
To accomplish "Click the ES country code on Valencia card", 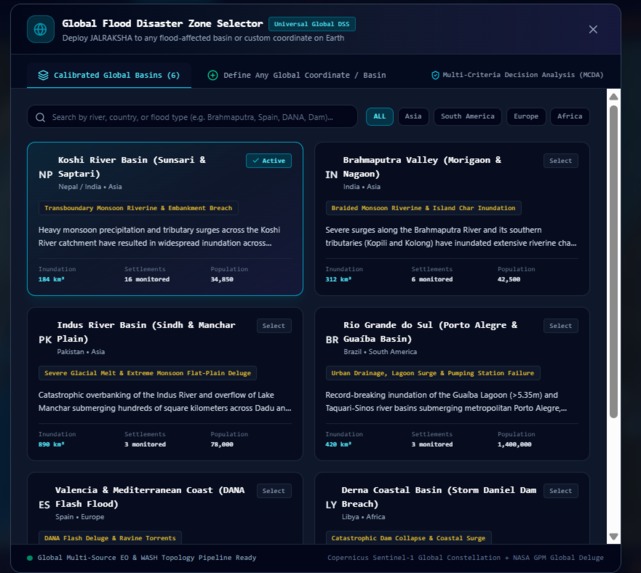I will pos(44,505).
